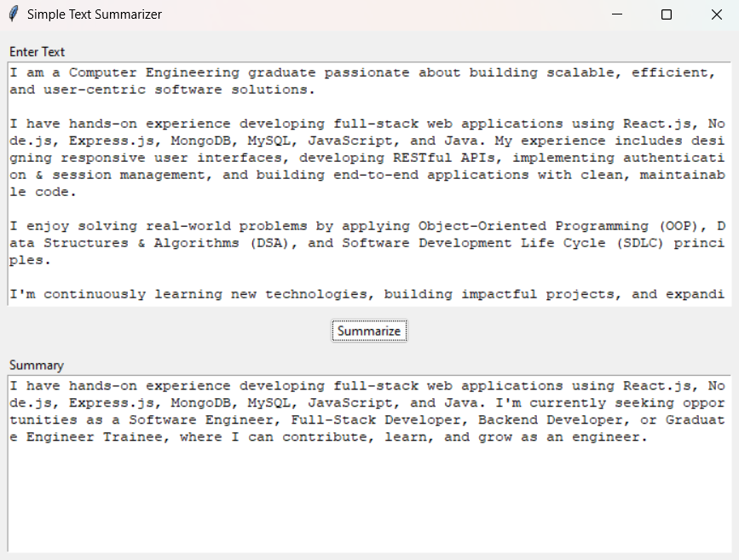Place cursor after "le code." in the input box

78,192
